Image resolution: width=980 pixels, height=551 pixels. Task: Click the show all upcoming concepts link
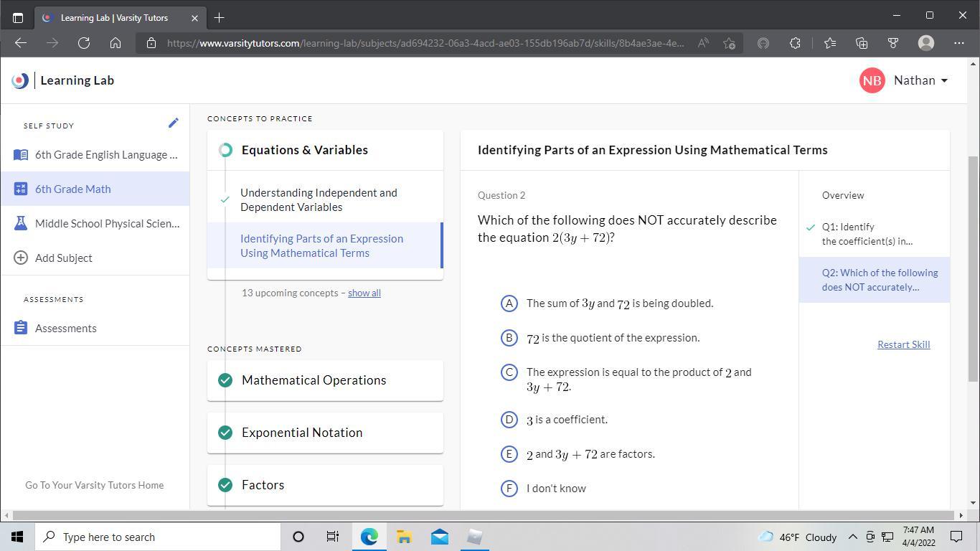pyautogui.click(x=364, y=293)
